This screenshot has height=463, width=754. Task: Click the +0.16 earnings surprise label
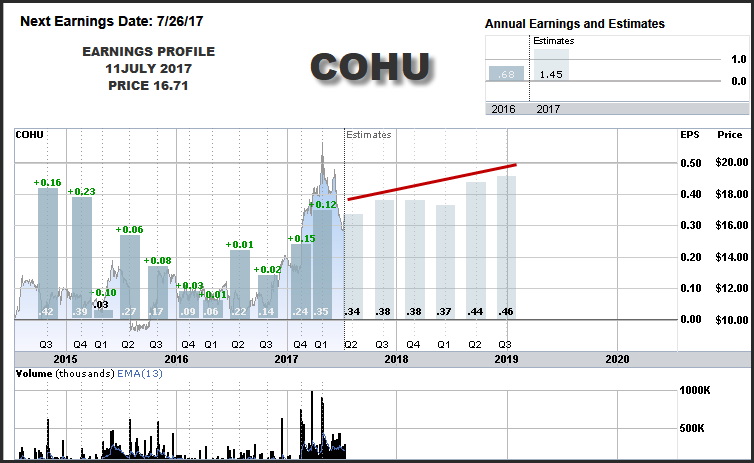point(48,183)
